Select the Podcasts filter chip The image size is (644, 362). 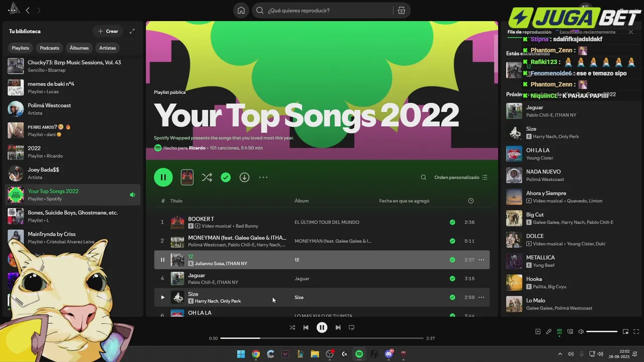click(x=49, y=48)
